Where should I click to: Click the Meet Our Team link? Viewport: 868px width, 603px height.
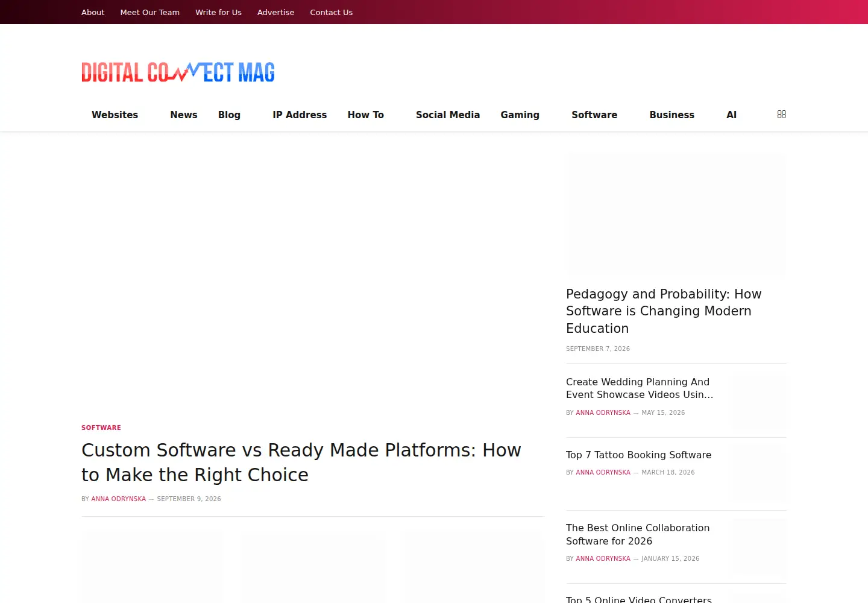click(150, 12)
